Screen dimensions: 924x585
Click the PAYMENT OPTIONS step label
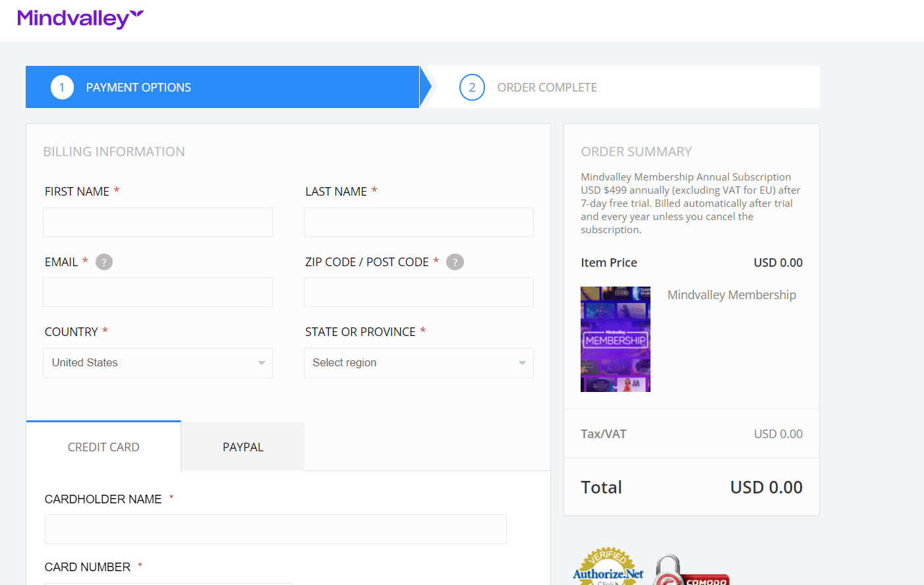pos(138,86)
